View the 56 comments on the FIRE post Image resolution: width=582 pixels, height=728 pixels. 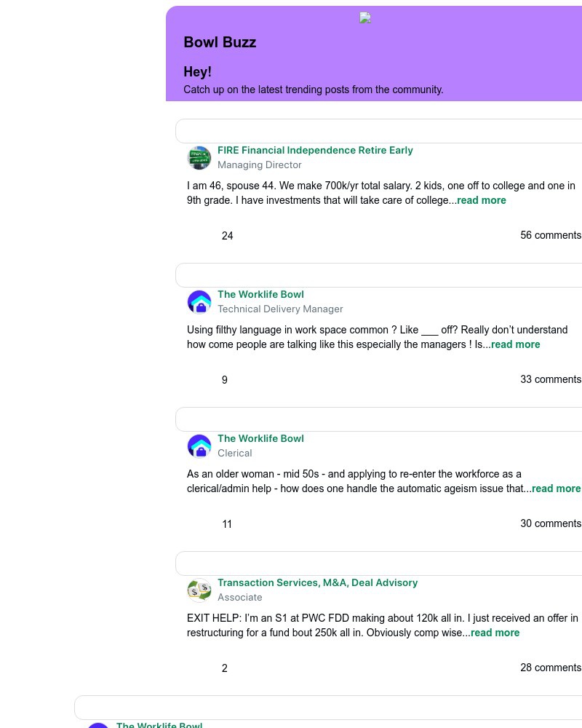coord(551,235)
